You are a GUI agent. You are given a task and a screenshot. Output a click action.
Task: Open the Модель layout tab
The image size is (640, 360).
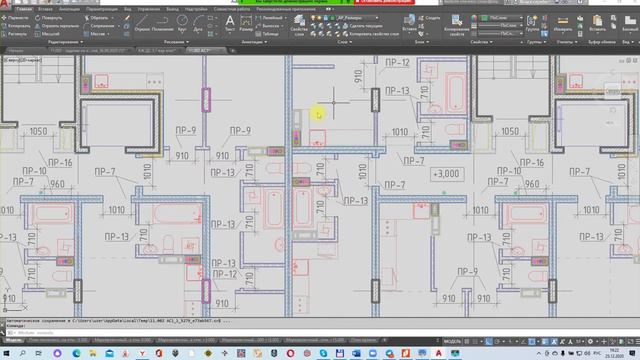click(x=14, y=340)
